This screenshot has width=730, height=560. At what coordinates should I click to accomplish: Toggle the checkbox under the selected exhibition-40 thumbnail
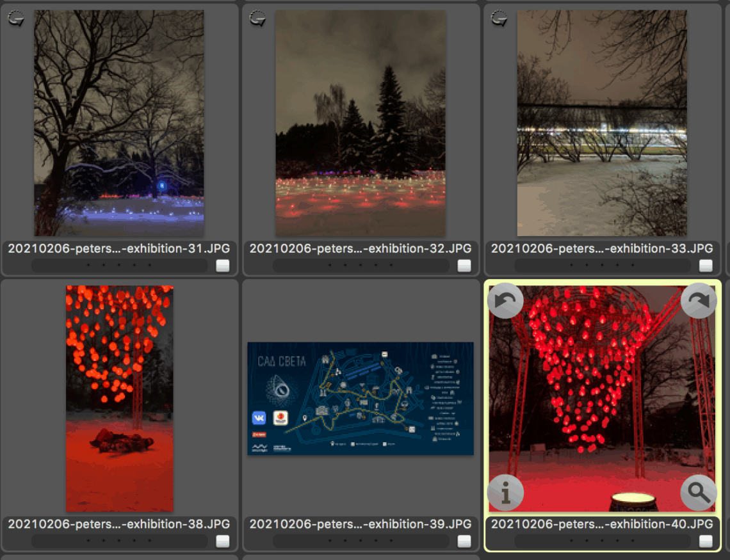pos(706,540)
